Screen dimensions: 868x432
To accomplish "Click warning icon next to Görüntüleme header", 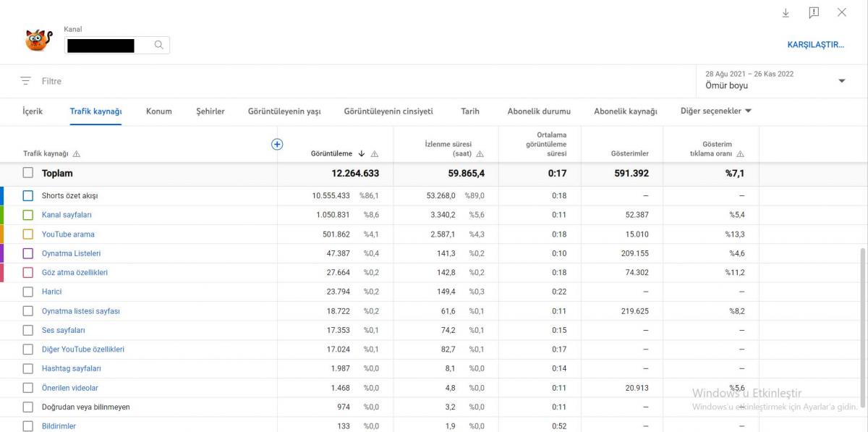I will (375, 153).
